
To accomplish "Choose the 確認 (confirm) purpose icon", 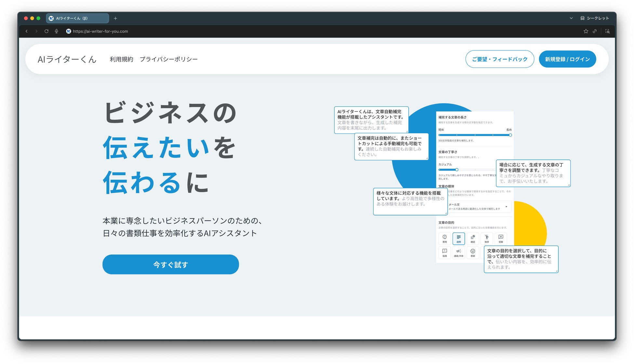I will (x=473, y=238).
